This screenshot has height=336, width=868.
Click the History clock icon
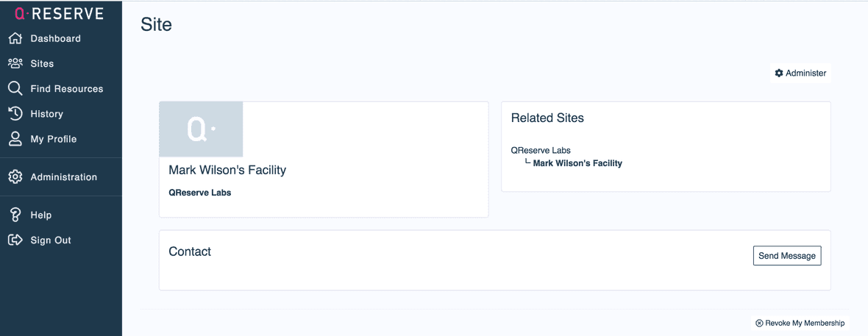click(x=15, y=113)
